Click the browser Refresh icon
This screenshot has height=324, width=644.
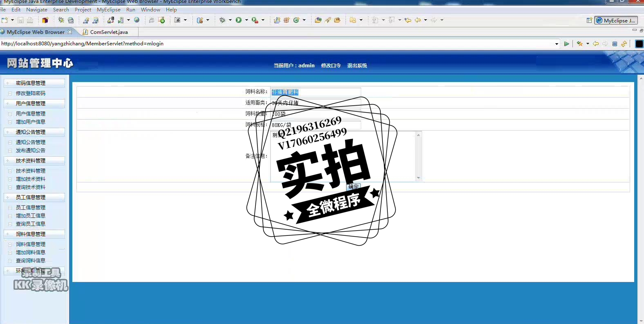coord(624,44)
